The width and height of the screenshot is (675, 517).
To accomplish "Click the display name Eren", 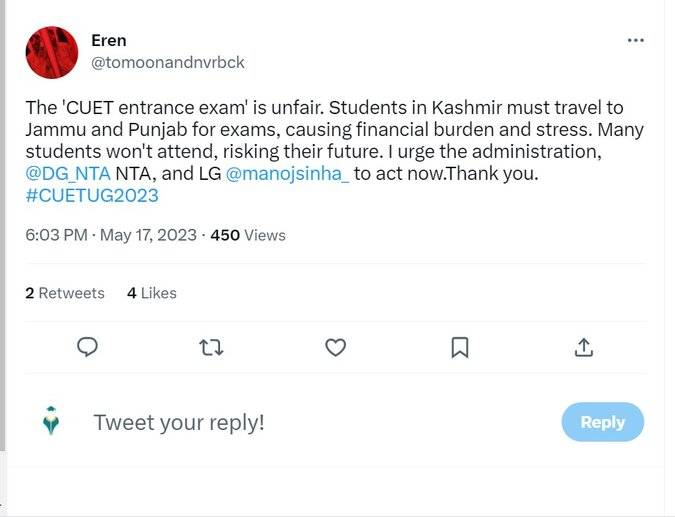I will (x=109, y=40).
